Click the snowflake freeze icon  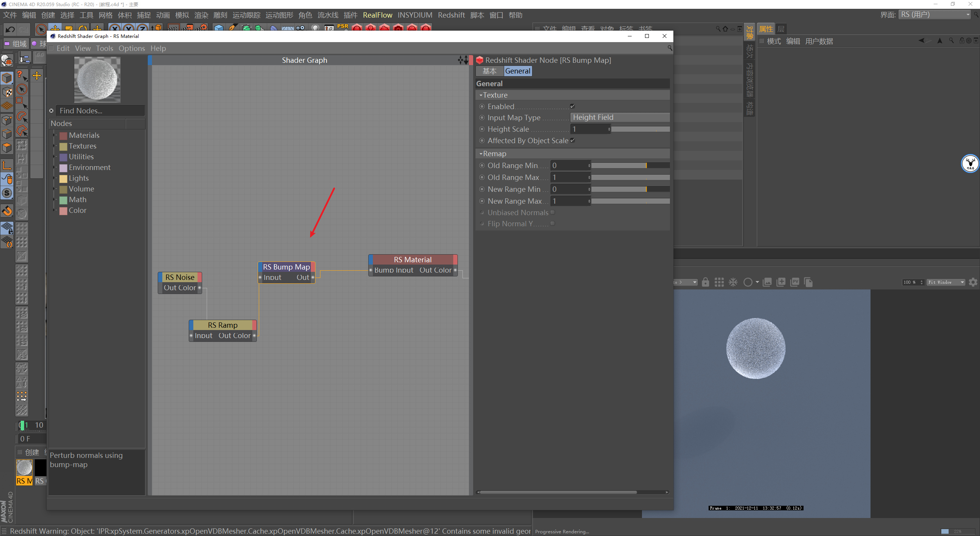[x=733, y=282]
